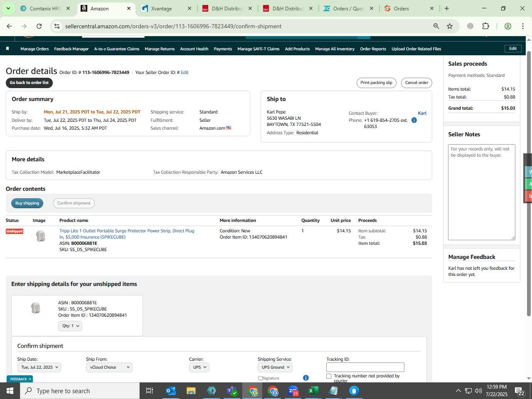This screenshot has width=532, height=399.
Task: Click the page vertical scrollbar
Action: click(529, 183)
